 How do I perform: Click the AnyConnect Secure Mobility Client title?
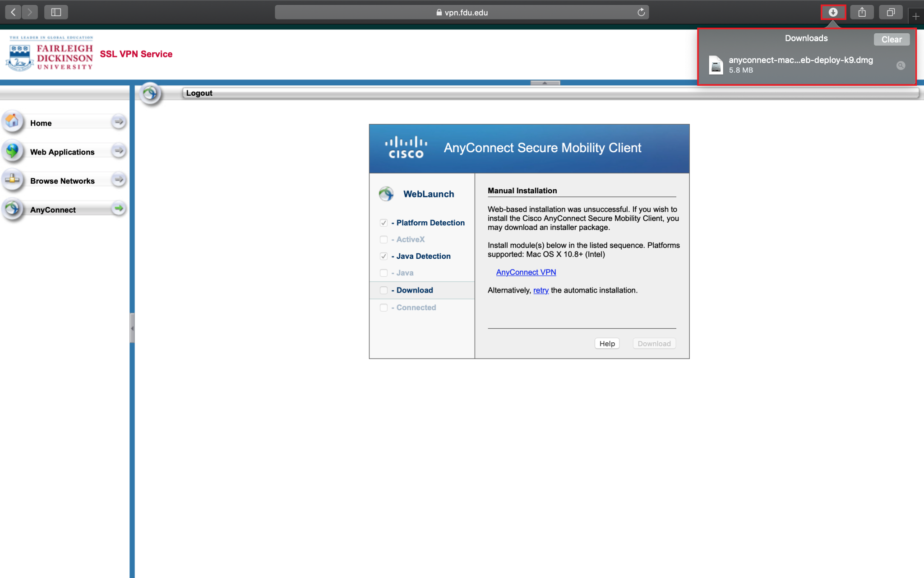[542, 148]
